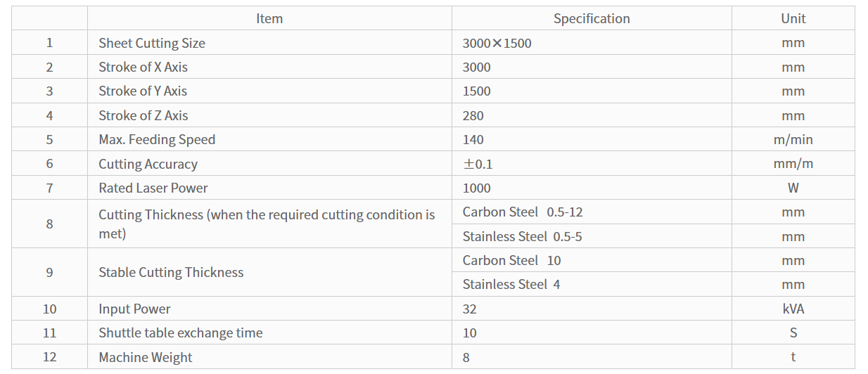Image resolution: width=868 pixels, height=374 pixels.
Task: Click Stainless Steel 0.5-5 thickness value
Action: tap(522, 236)
